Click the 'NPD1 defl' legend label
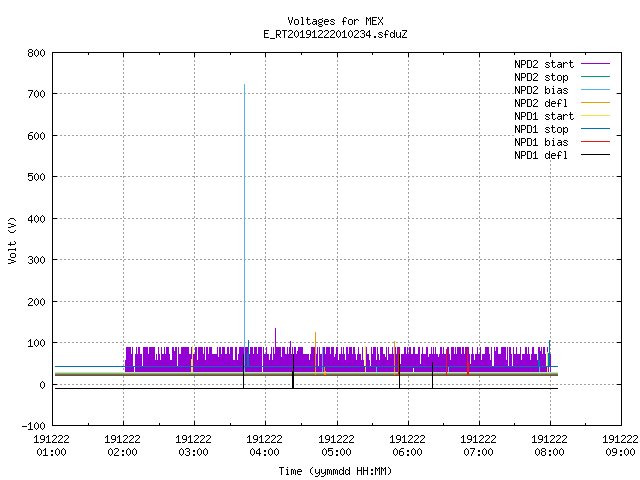Viewport: 640px width, 480px height. (x=541, y=156)
